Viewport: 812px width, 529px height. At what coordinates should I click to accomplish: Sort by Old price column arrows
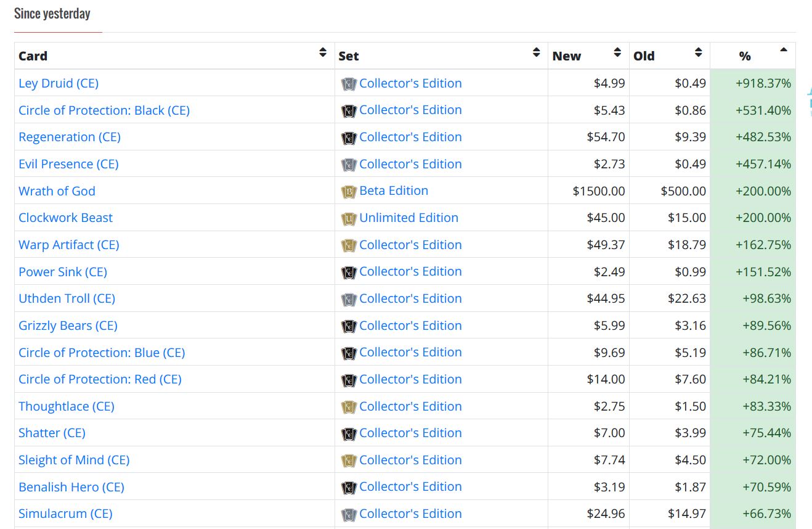coord(698,53)
